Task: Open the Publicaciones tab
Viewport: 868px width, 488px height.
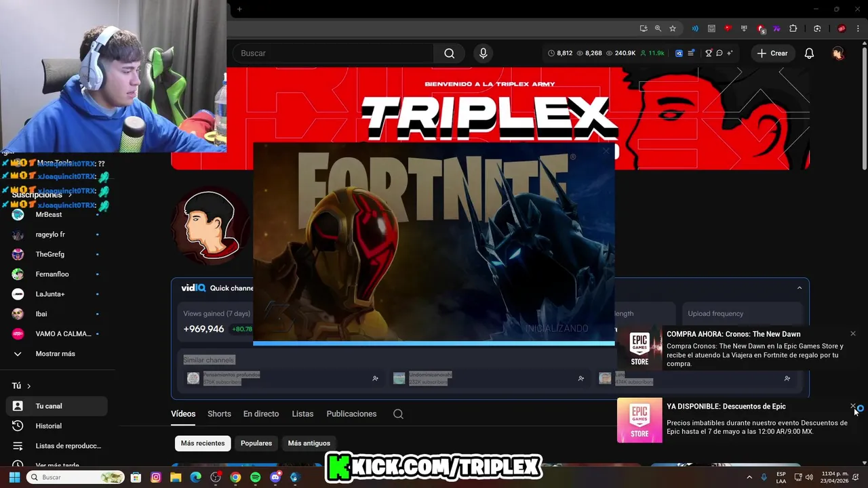Action: click(x=351, y=413)
